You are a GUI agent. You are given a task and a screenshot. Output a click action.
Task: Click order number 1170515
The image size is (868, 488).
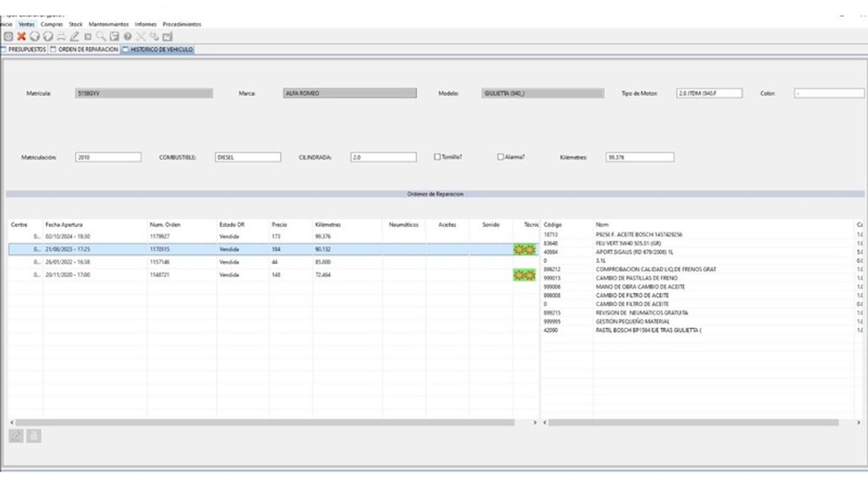tap(160, 249)
